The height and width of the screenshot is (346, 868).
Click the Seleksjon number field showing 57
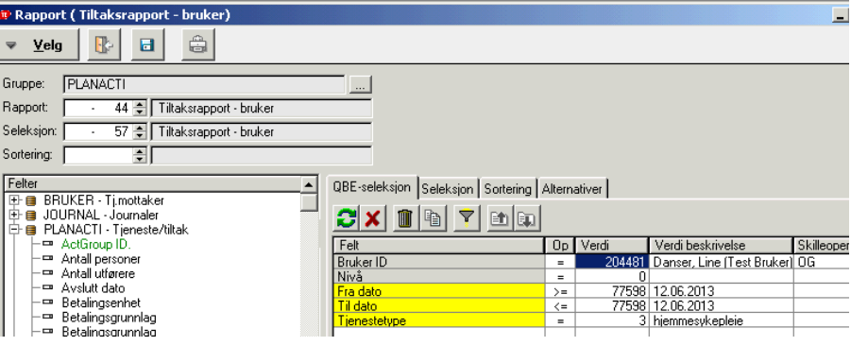(x=98, y=132)
